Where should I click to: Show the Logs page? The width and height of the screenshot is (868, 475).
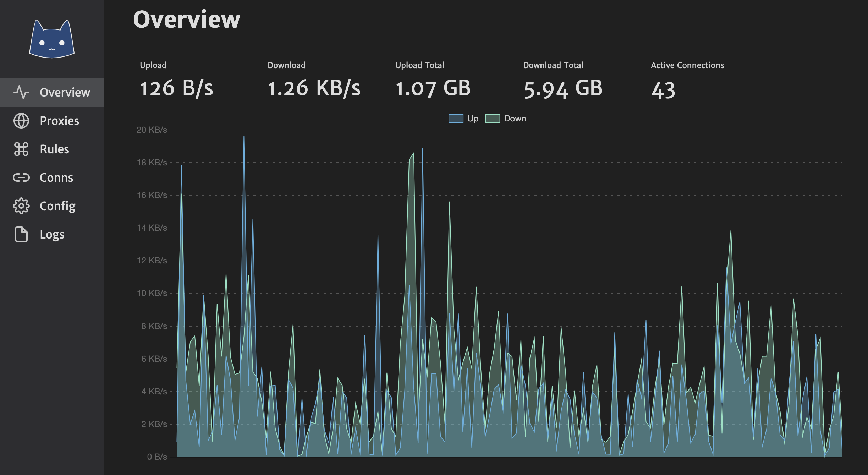click(x=52, y=234)
